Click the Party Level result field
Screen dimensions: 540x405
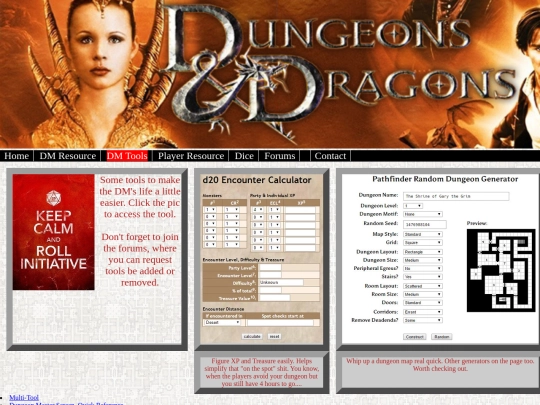coord(270,268)
